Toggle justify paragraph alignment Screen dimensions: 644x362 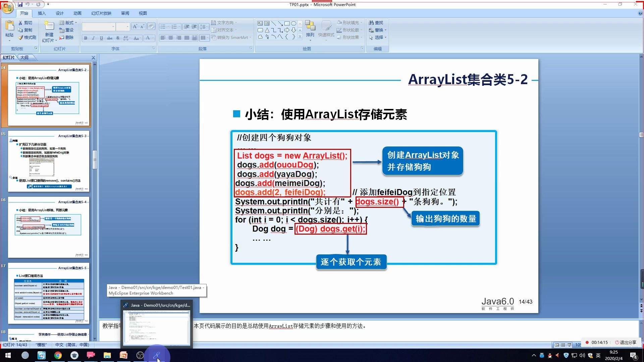pos(187,38)
